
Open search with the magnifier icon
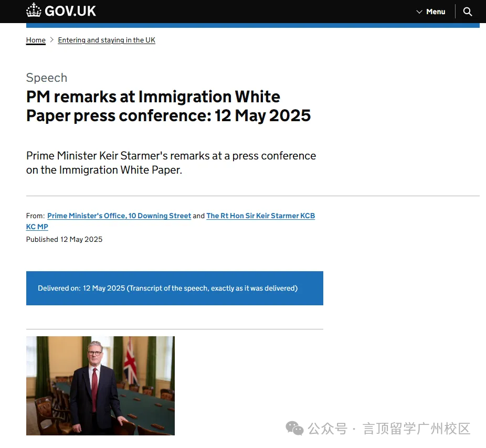468,12
